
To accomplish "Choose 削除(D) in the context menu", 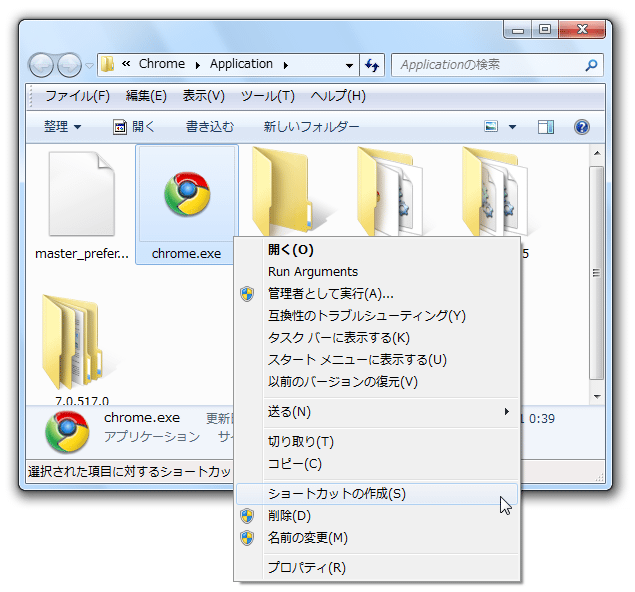I will click(377, 516).
